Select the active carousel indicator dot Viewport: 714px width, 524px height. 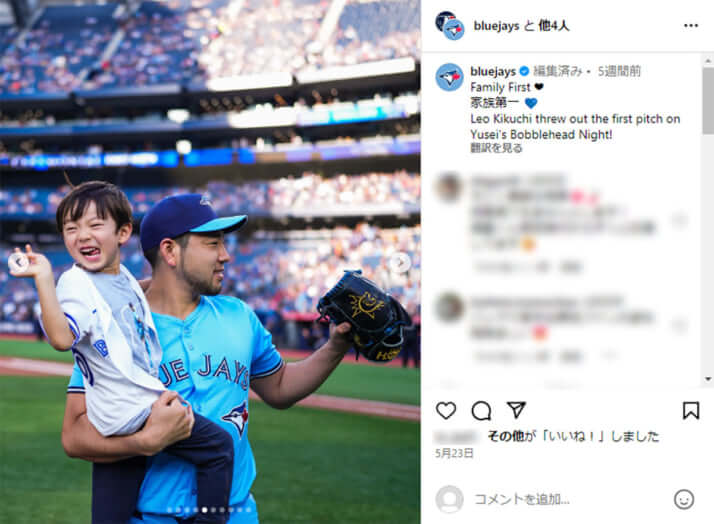204,510
